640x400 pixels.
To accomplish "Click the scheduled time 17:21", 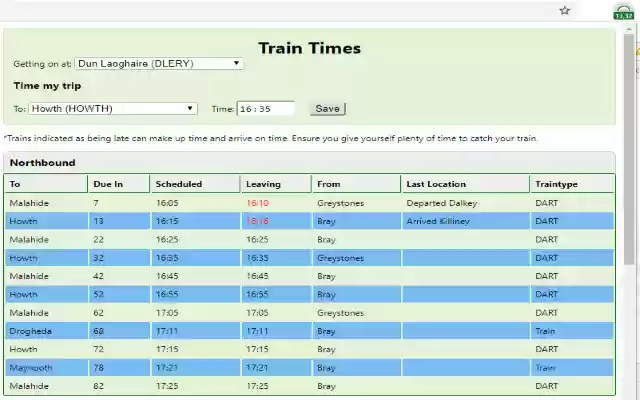I will 167,368.
